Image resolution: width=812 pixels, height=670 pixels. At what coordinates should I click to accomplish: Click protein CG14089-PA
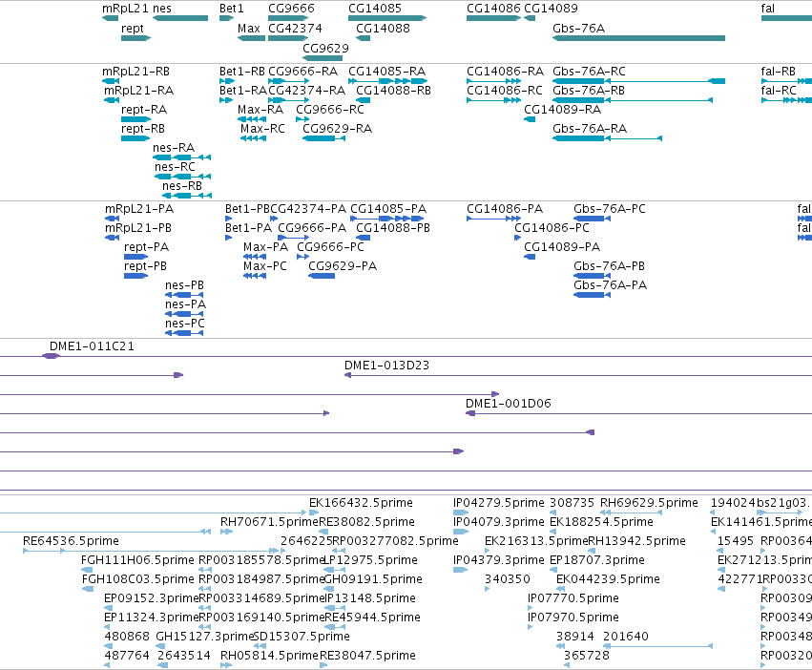click(x=562, y=247)
